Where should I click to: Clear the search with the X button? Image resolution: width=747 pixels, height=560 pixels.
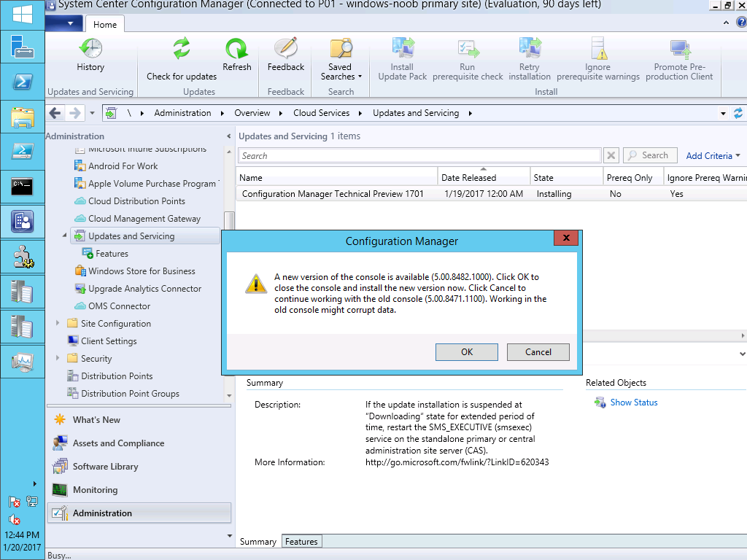tap(611, 155)
